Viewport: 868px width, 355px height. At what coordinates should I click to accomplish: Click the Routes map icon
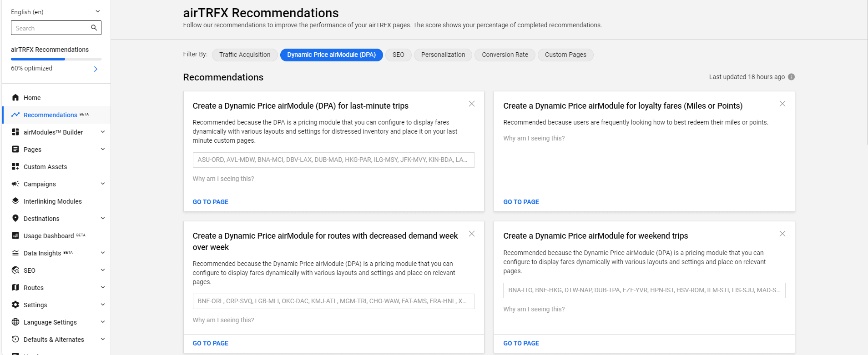(15, 287)
